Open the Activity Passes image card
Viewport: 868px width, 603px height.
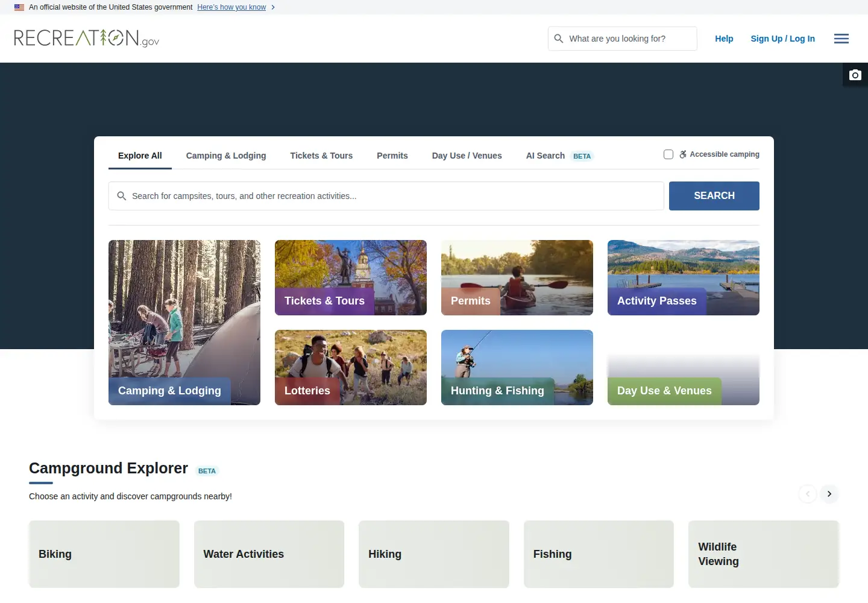click(x=684, y=277)
